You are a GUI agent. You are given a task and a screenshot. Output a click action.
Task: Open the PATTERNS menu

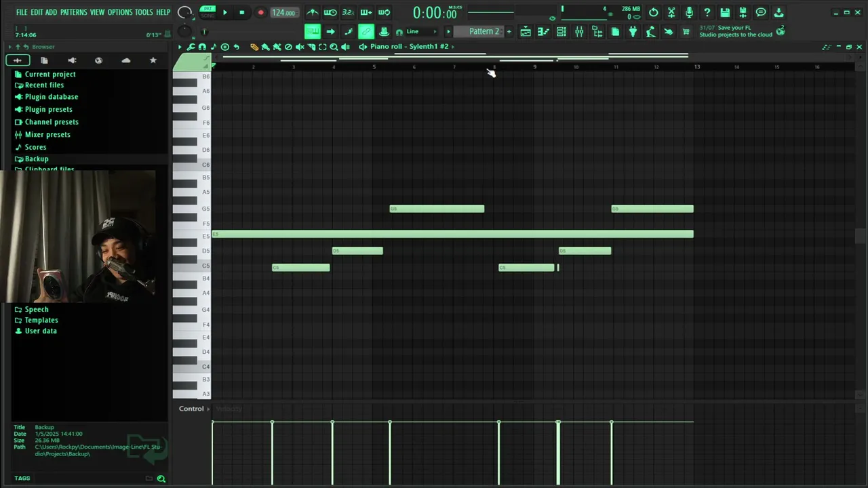[x=74, y=12]
